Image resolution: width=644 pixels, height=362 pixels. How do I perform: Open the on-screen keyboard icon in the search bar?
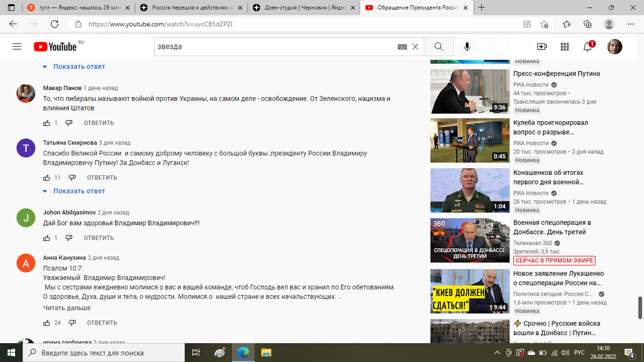(x=401, y=47)
